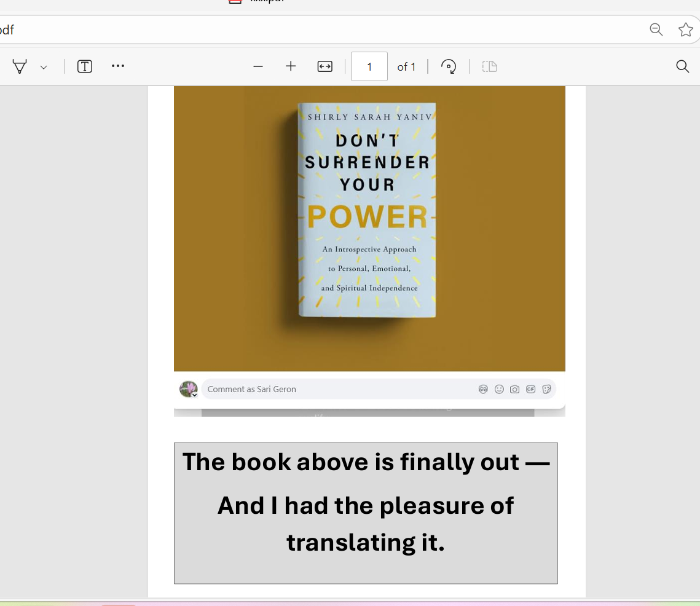Viewport: 700px width, 606px height.
Task: Open the more tools ellipsis menu
Action: pyautogui.click(x=118, y=66)
